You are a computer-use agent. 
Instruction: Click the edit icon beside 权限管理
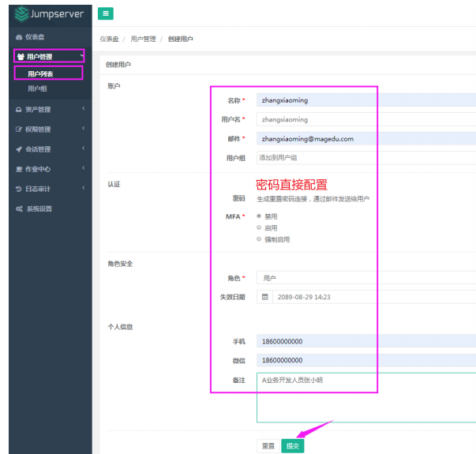[19, 129]
